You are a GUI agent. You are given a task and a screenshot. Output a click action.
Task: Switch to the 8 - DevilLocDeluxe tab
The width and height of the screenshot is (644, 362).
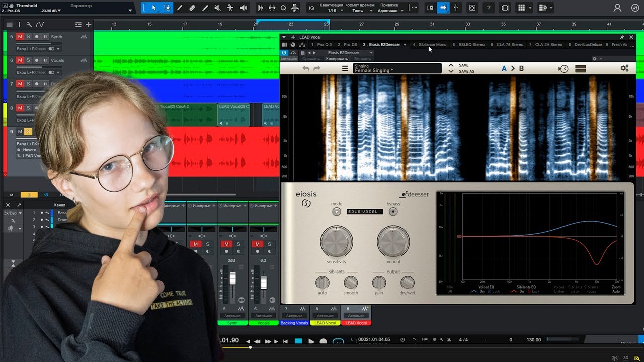(586, 45)
